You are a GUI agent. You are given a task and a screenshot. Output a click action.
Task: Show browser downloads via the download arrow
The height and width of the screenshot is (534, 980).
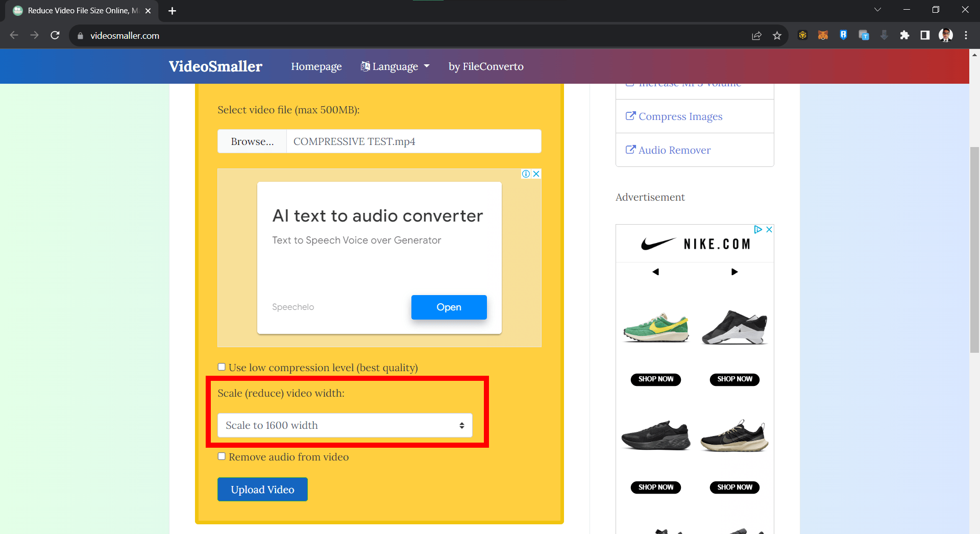point(884,35)
